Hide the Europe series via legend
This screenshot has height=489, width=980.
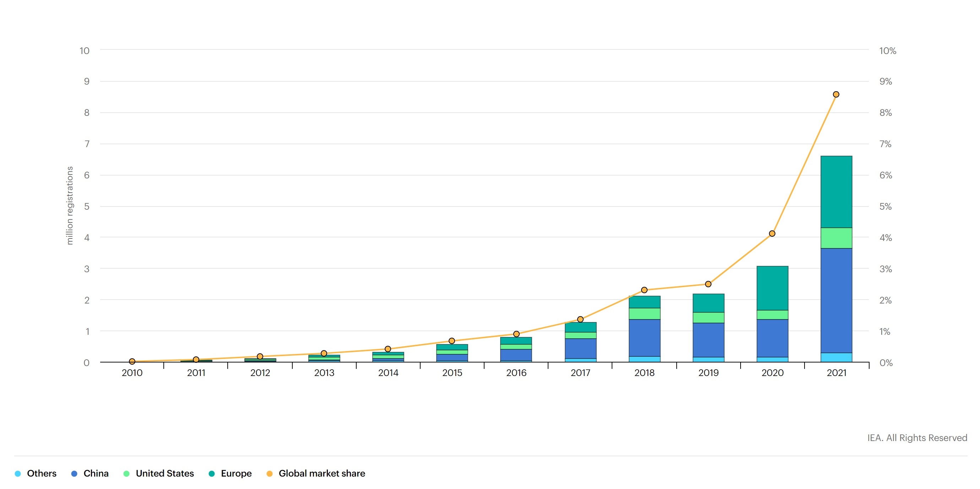tap(236, 473)
